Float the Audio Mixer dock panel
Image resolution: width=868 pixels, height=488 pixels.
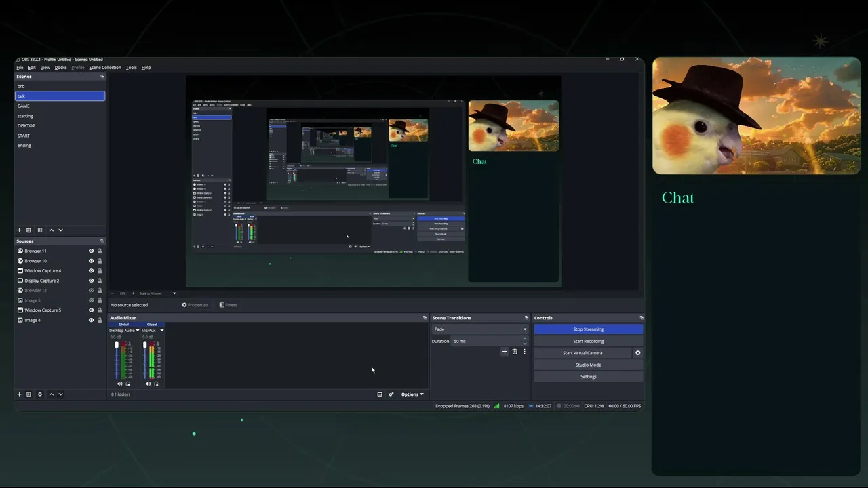click(425, 318)
